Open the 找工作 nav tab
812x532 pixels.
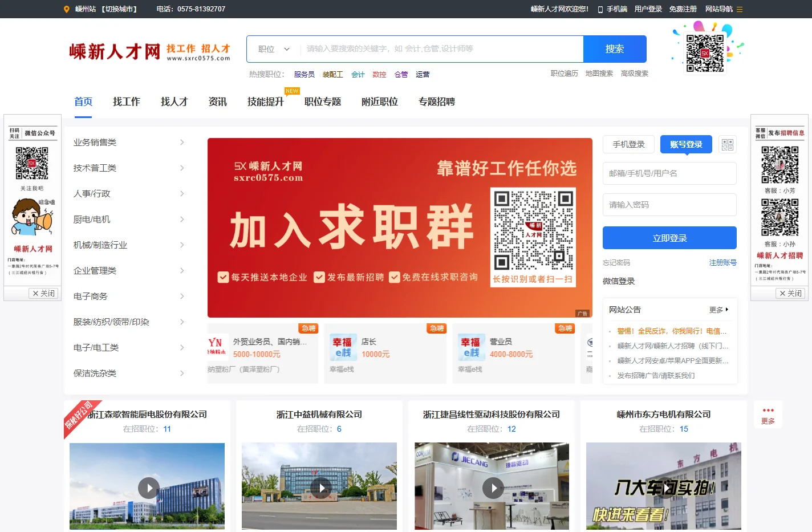click(127, 101)
